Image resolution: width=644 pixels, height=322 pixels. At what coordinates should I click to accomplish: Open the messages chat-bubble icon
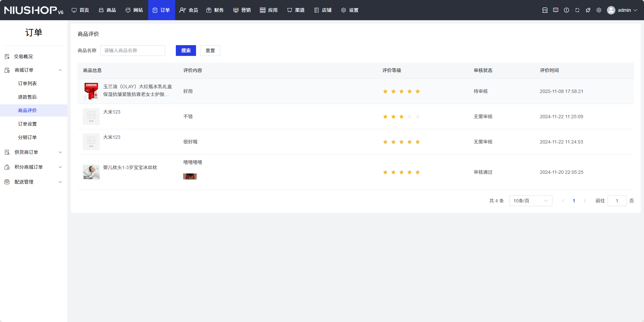[555, 10]
